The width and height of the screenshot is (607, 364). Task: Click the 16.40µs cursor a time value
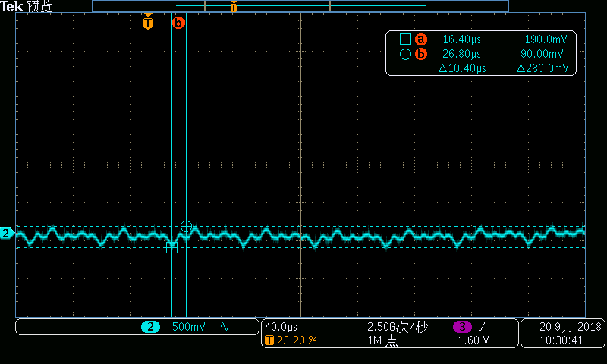coord(461,39)
